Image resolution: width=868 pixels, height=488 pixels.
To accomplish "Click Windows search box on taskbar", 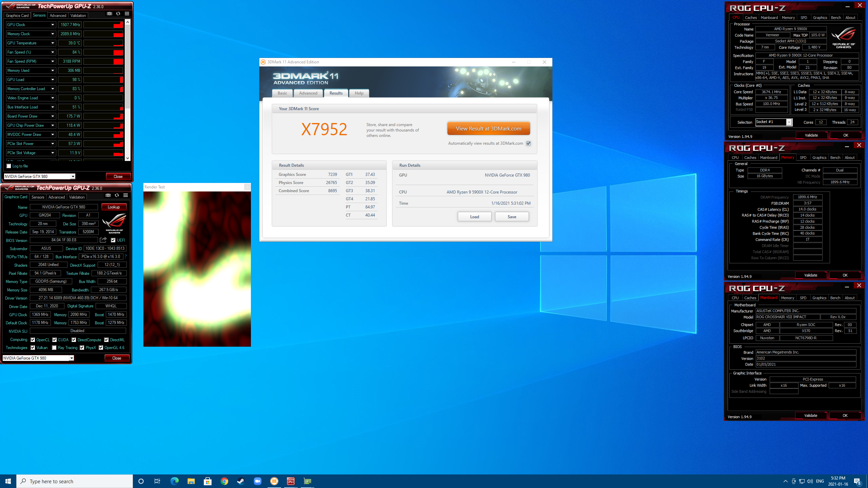I will (x=75, y=481).
